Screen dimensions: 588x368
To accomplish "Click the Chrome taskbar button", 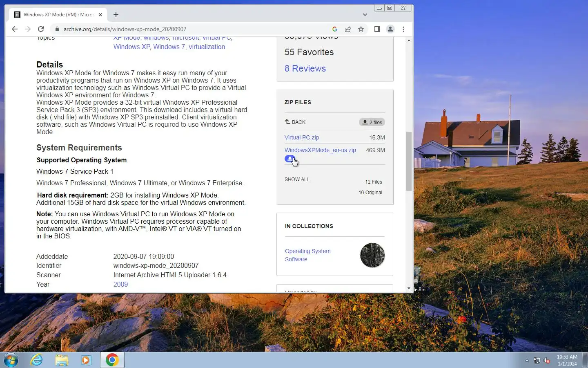I will [112, 360].
